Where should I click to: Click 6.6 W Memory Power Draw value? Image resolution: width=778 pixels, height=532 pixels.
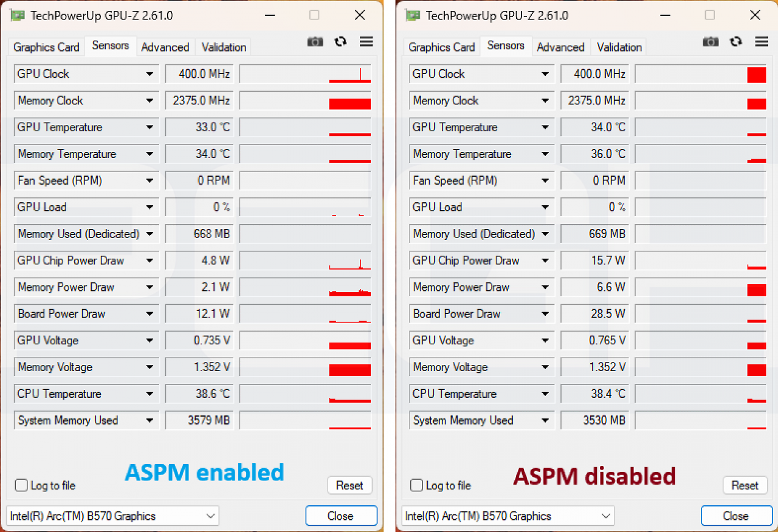595,287
